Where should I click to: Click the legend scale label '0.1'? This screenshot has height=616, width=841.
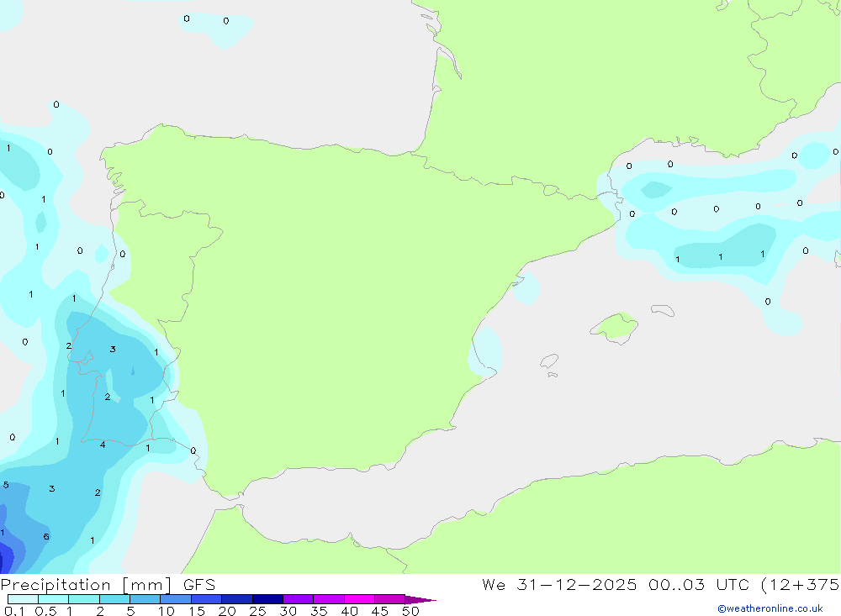tap(14, 611)
